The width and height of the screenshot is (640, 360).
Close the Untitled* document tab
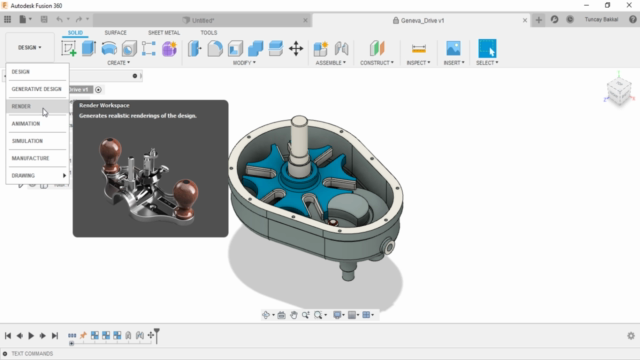305,20
